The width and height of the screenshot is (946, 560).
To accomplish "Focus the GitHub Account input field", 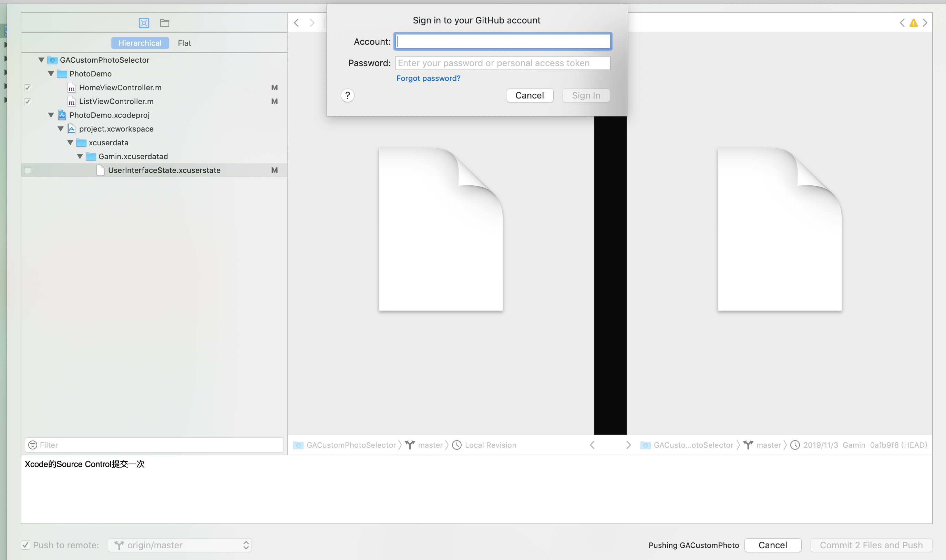I will [x=503, y=42].
